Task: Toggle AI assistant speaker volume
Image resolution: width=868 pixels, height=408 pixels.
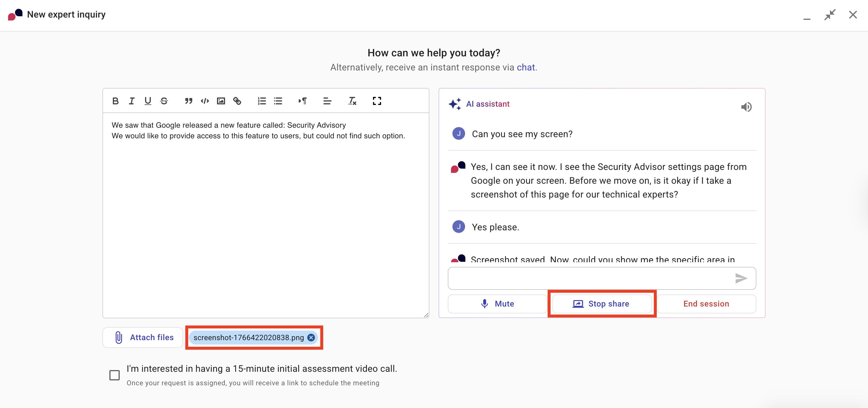Action: click(746, 107)
